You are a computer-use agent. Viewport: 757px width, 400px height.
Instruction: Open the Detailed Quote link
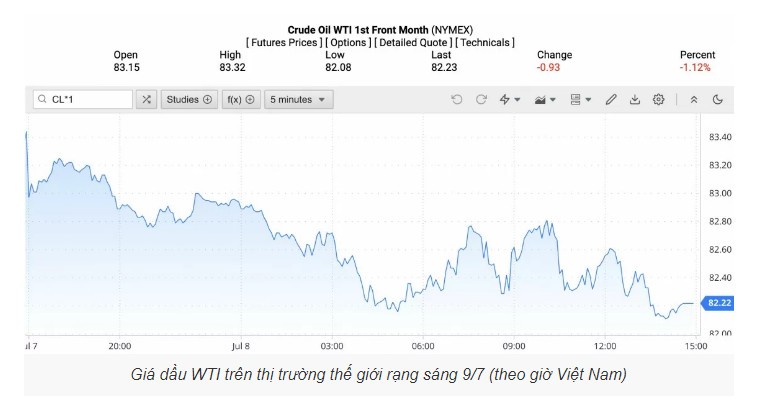click(x=412, y=42)
